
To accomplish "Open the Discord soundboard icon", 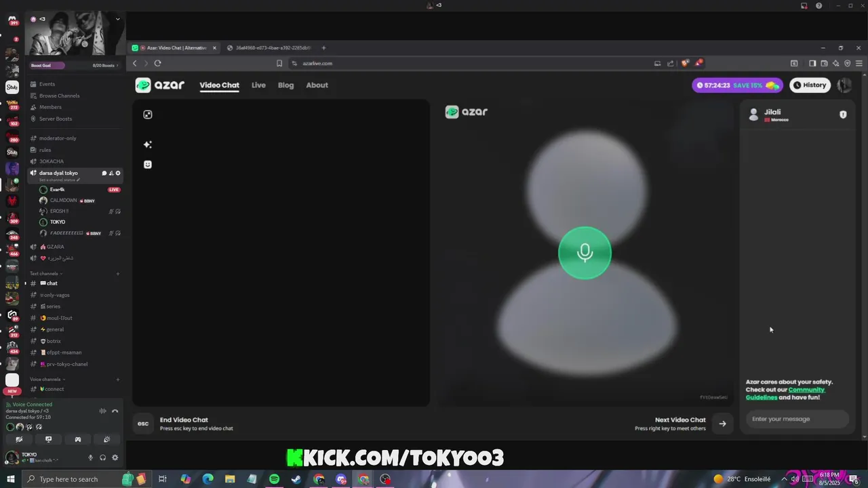I will tap(106, 439).
